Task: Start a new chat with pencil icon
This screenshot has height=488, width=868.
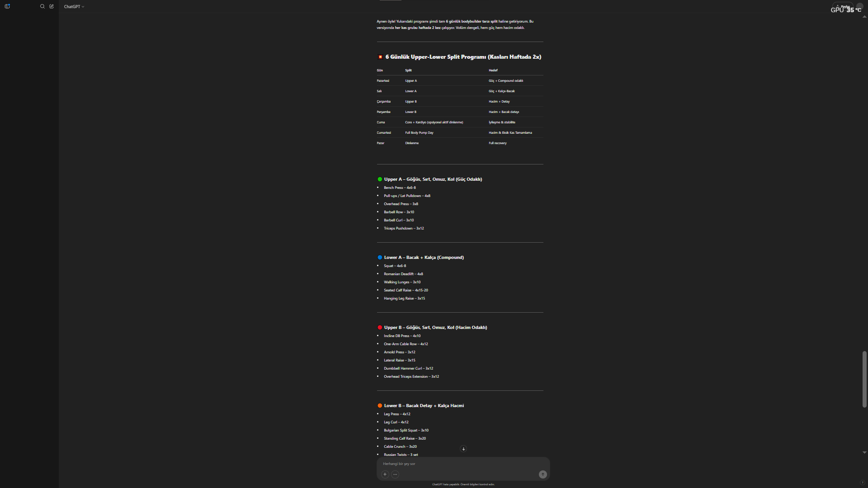Action: [52, 6]
